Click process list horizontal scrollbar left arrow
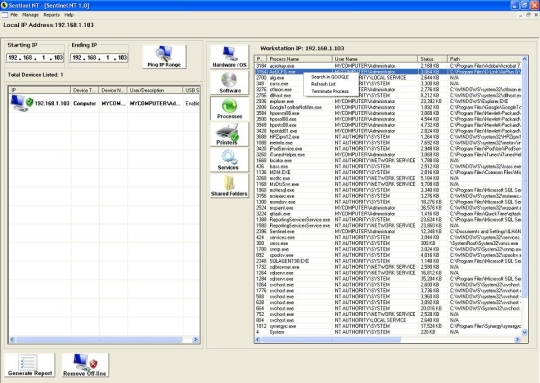540x383 pixels. click(258, 340)
